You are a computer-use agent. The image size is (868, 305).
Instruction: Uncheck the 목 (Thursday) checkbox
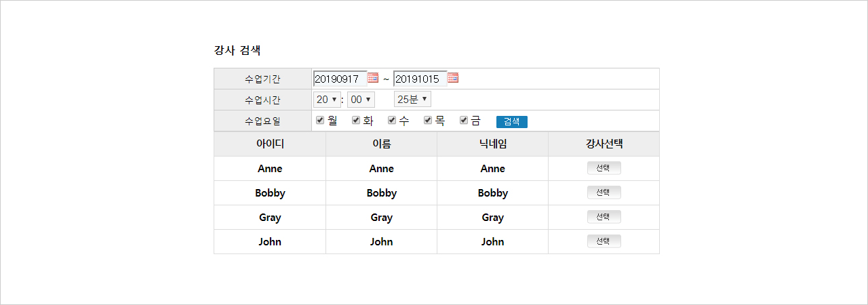(x=428, y=121)
